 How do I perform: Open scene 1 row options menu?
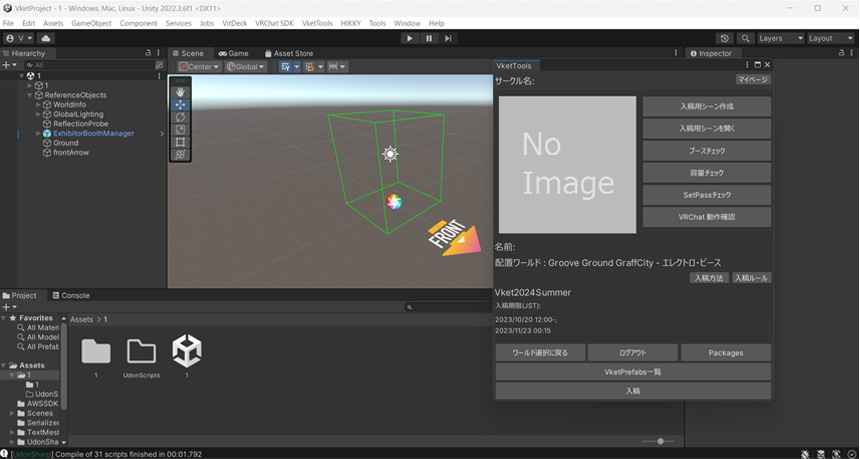(160, 76)
